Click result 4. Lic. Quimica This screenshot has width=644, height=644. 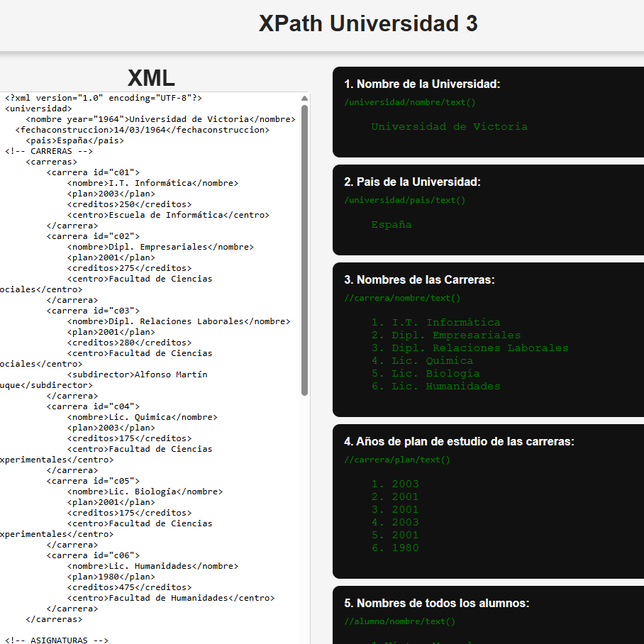[x=422, y=360]
